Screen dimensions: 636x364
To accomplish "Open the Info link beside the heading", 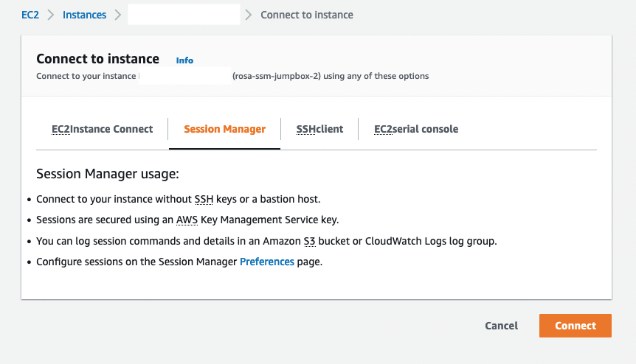I will [x=184, y=60].
